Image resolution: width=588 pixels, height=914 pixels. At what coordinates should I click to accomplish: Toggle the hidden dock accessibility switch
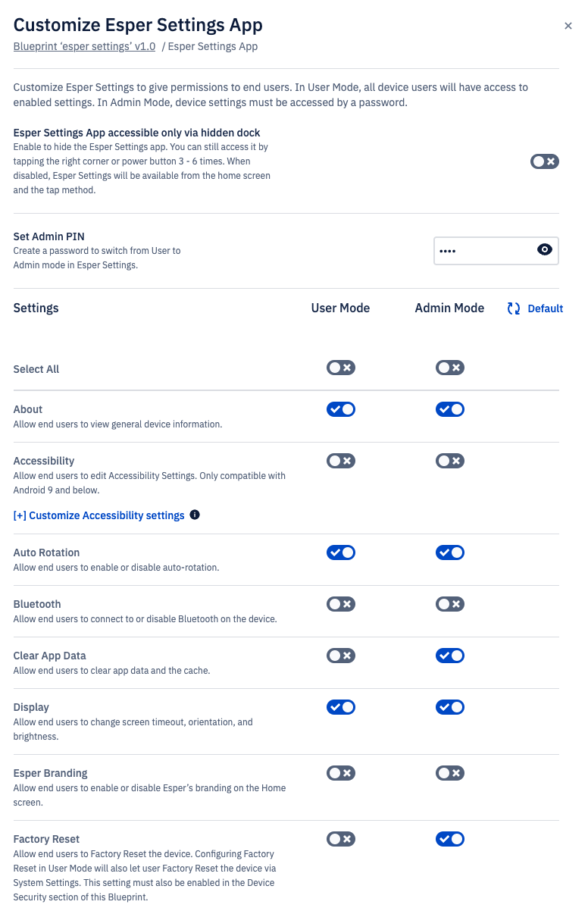tap(545, 161)
